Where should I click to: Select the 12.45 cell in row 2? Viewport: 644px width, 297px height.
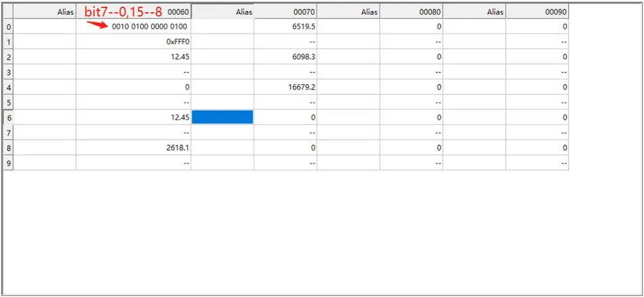click(x=134, y=57)
